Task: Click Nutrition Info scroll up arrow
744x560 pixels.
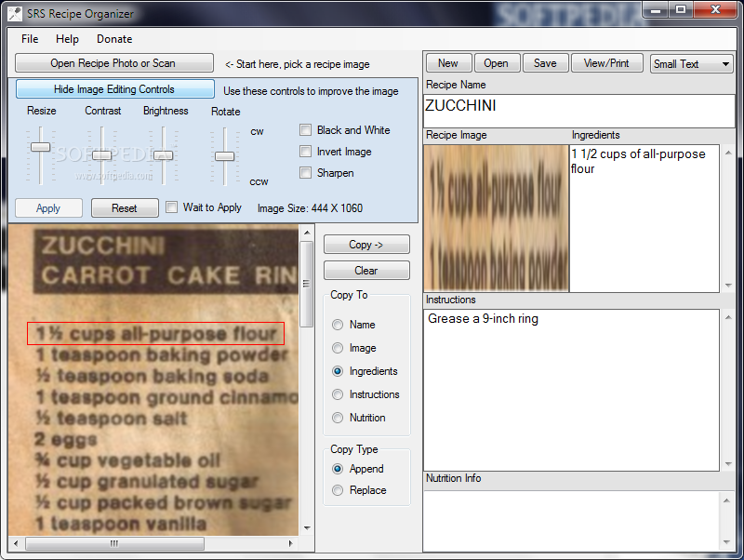Action: point(726,500)
